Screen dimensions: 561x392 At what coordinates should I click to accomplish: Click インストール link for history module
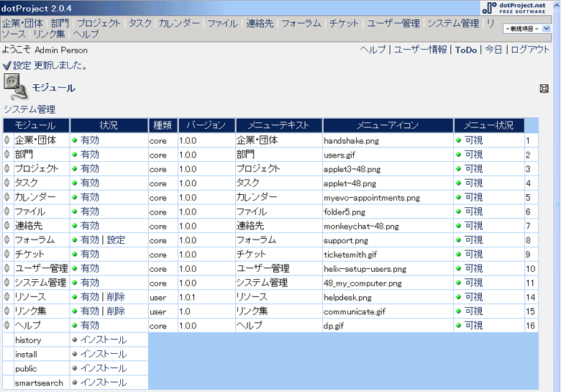(x=104, y=339)
